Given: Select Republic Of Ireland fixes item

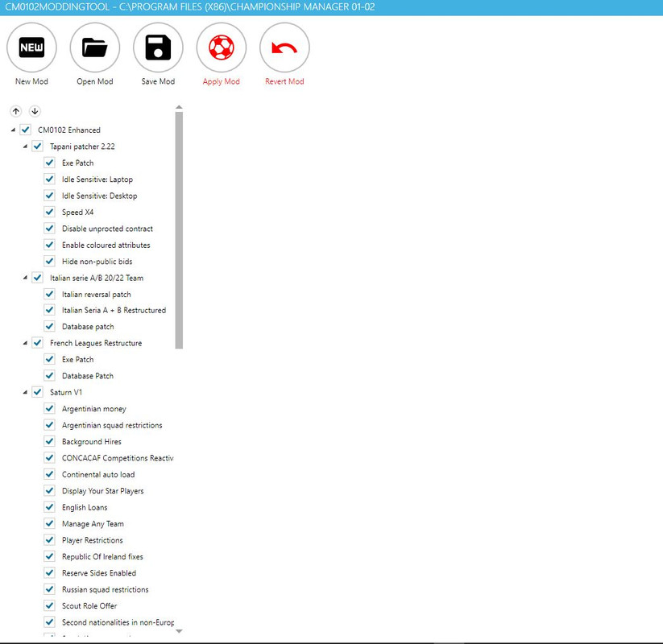Looking at the screenshot, I should pyautogui.click(x=102, y=556).
